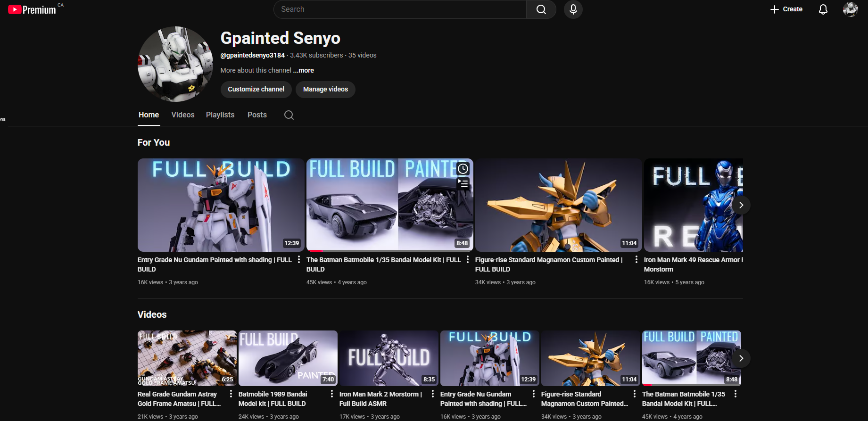Open options for Magnamon video in Videos row
868x421 pixels.
coord(635,394)
